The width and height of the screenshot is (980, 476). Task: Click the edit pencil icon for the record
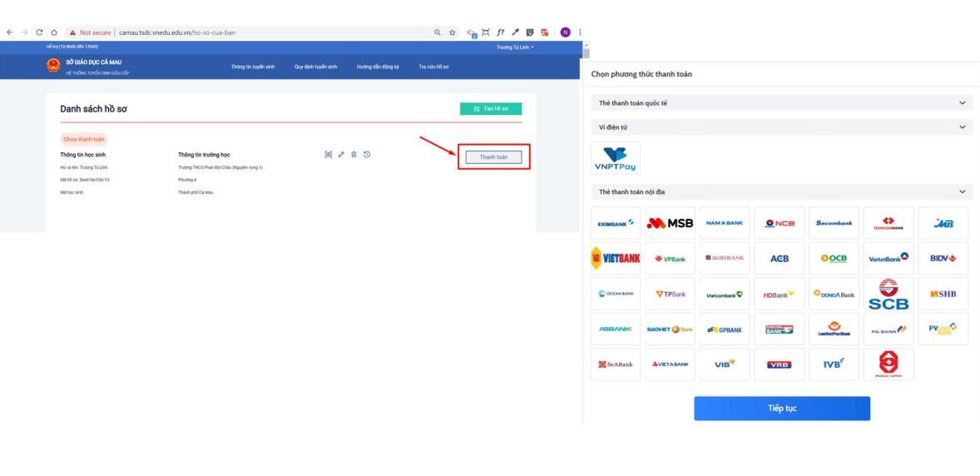341,155
